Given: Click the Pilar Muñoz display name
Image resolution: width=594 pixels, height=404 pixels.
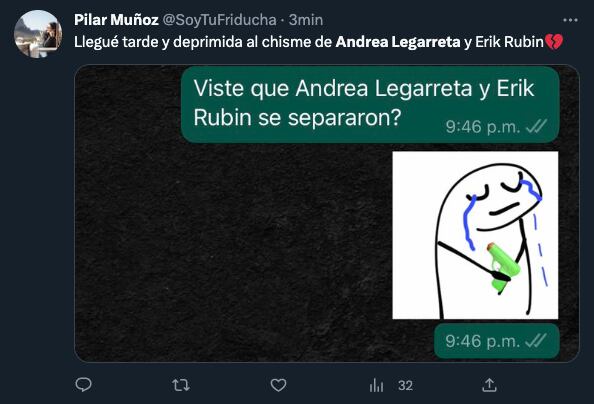Looking at the screenshot, I should pos(116,20).
